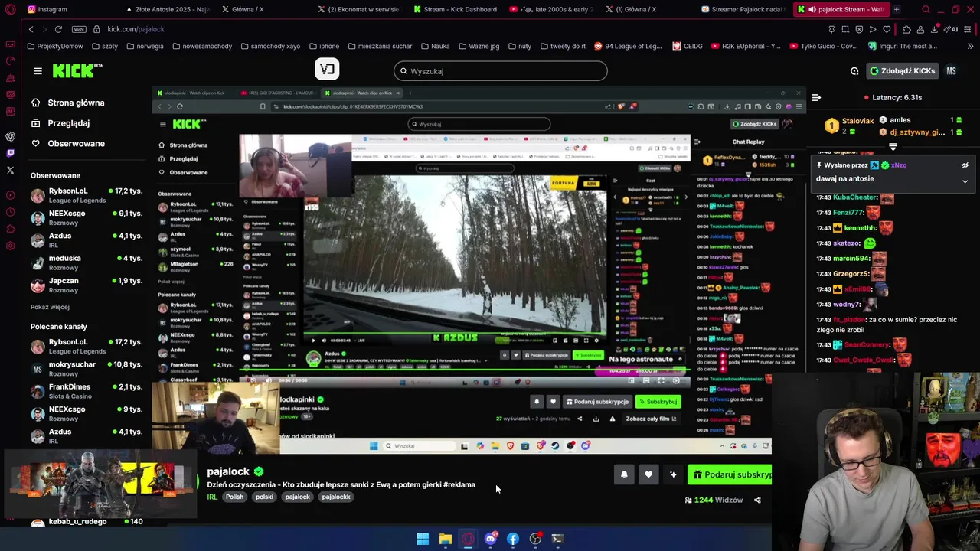Screen dimensions: 980x551
Task: Toggle the VPN badge in address bar
Action: [x=79, y=29]
